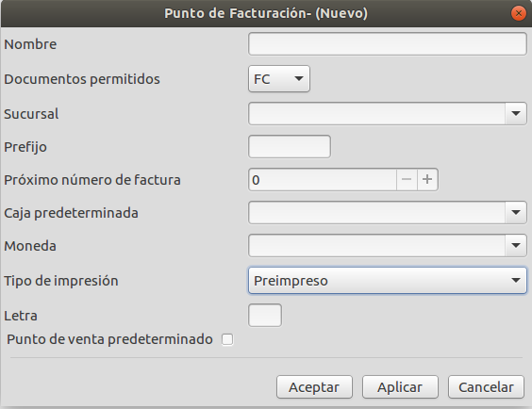This screenshot has width=532, height=409.
Task: Click the Nombre text field
Action: pos(387,44)
